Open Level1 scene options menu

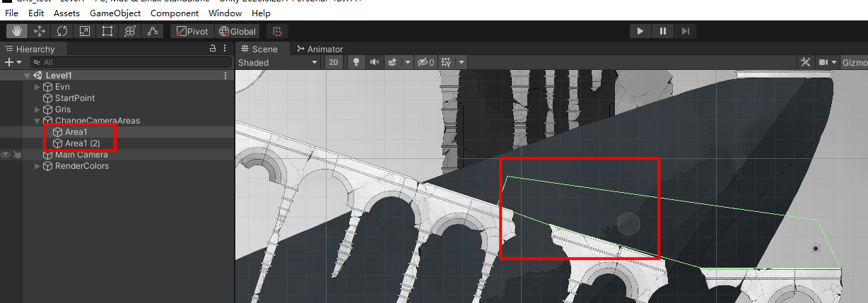[x=225, y=76]
